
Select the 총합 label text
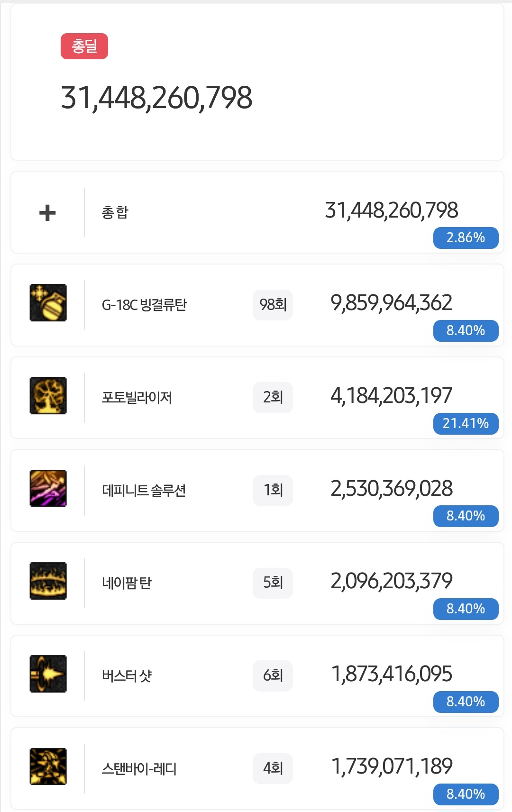point(115,212)
